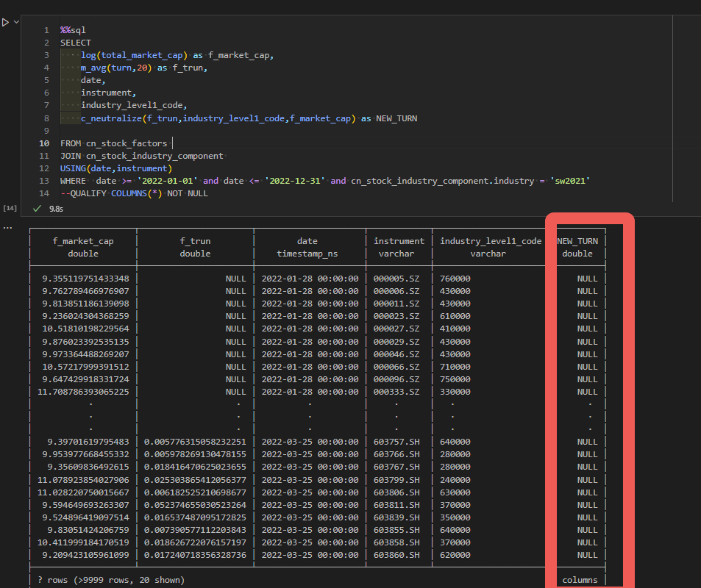The width and height of the screenshot is (701, 588).
Task: Click the green success checkmark icon
Action: pyautogui.click(x=38, y=209)
